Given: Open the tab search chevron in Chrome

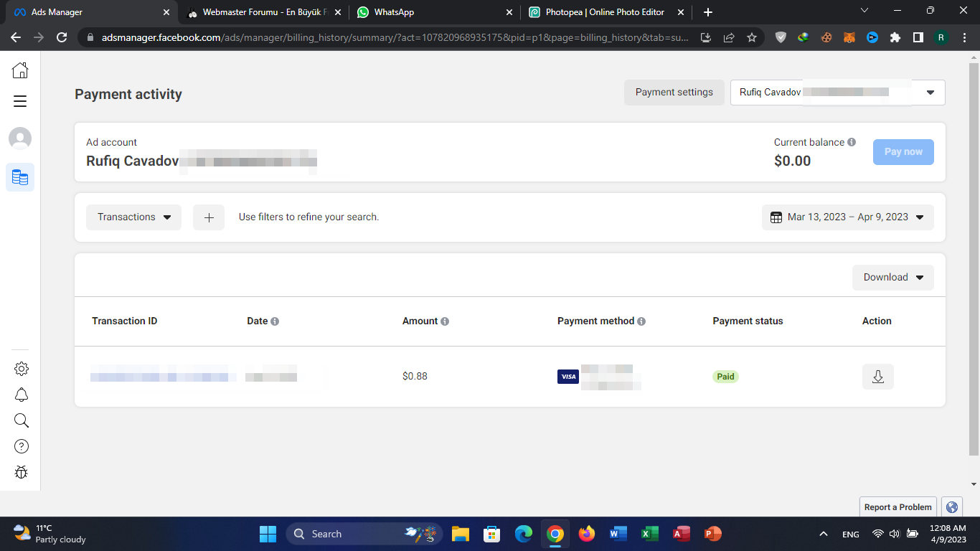Looking at the screenshot, I should [x=864, y=11].
